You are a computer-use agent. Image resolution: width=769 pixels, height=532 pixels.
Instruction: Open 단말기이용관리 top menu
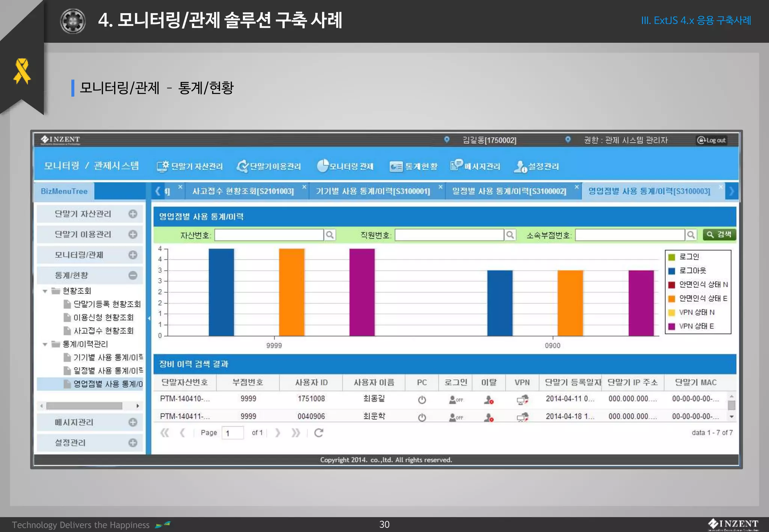269,166
